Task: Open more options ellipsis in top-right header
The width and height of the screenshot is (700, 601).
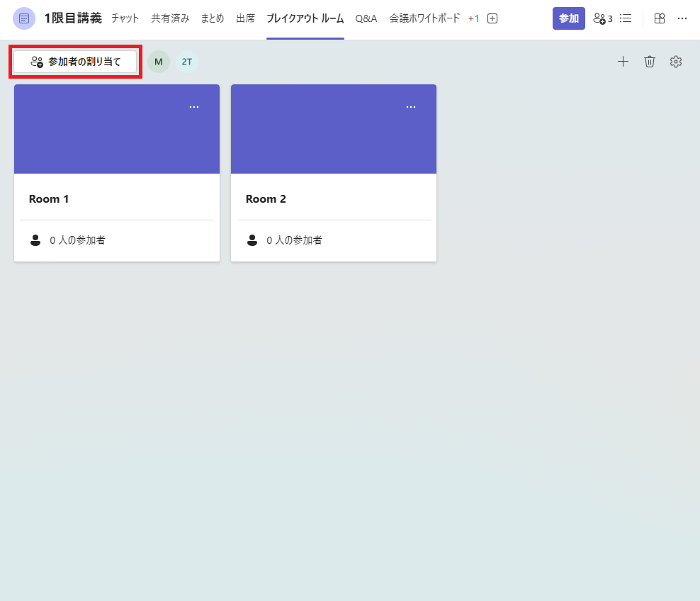Action: click(682, 18)
